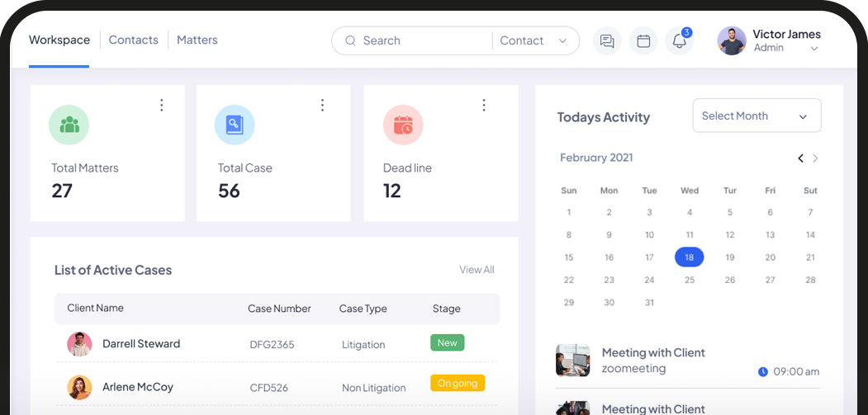This screenshot has width=868, height=415.
Task: Open the notifications bell icon
Action: (x=679, y=41)
